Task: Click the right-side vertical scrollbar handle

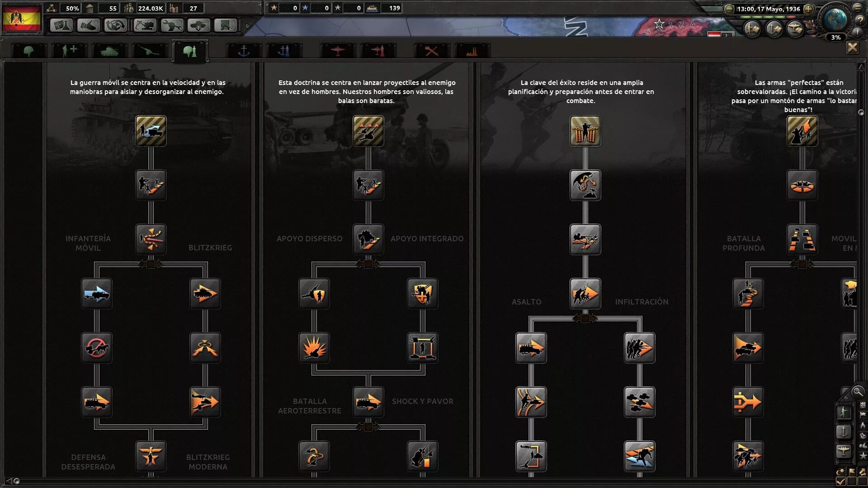Action: point(861,112)
